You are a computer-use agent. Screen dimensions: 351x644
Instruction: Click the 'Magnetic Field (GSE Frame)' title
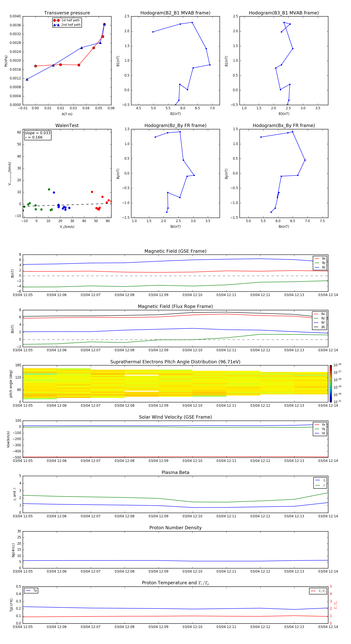coord(175,251)
